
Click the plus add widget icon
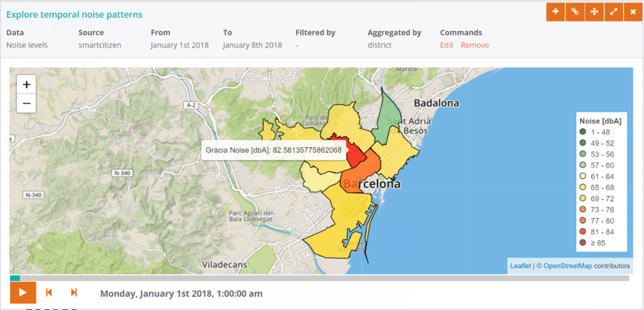[555, 12]
